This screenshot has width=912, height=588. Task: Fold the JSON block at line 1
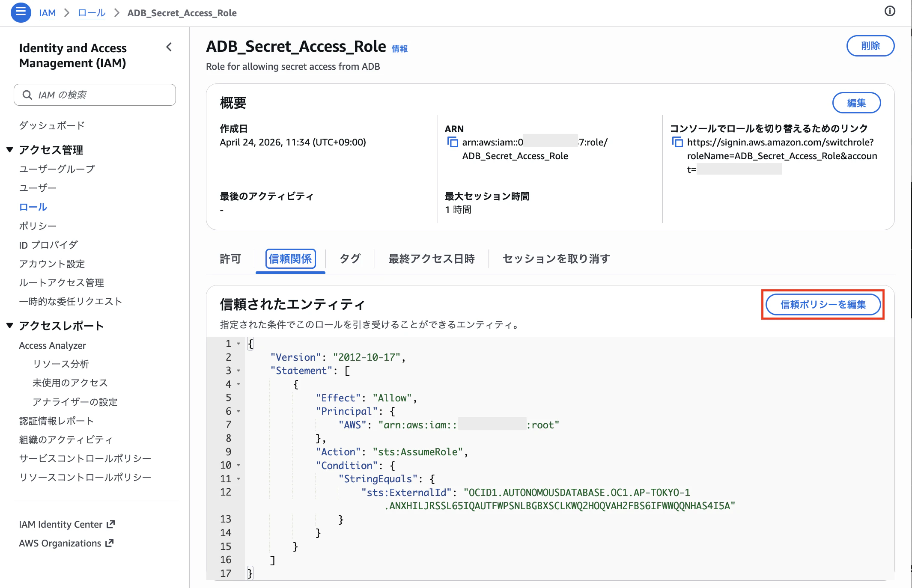tap(238, 343)
